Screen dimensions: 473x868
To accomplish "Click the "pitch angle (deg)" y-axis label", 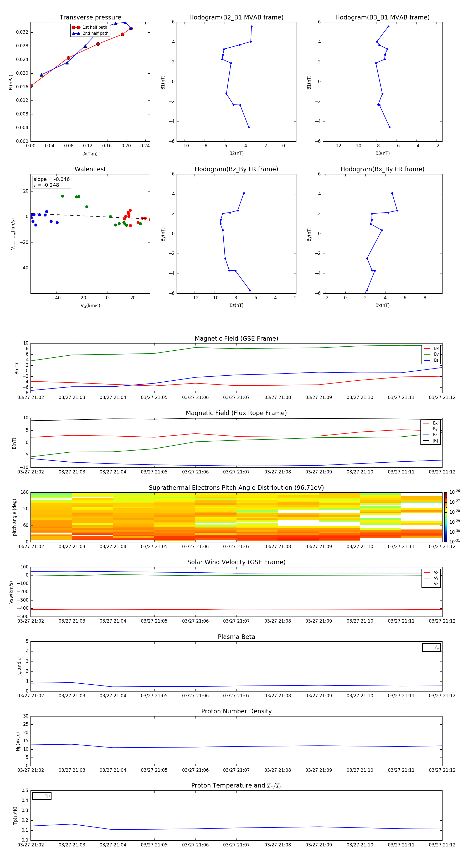I will (14, 517).
